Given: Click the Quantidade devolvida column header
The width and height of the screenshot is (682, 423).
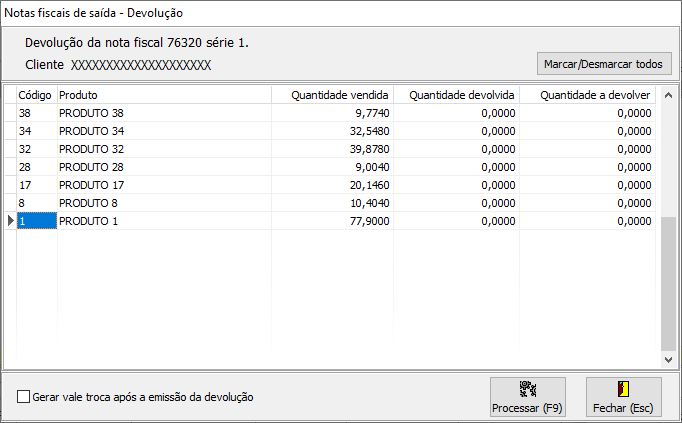Looking at the screenshot, I should (456, 95).
